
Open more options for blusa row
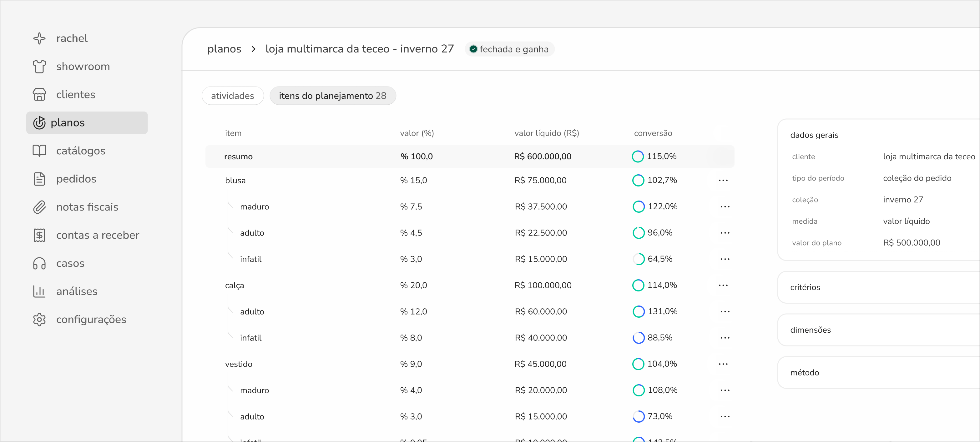pos(723,181)
